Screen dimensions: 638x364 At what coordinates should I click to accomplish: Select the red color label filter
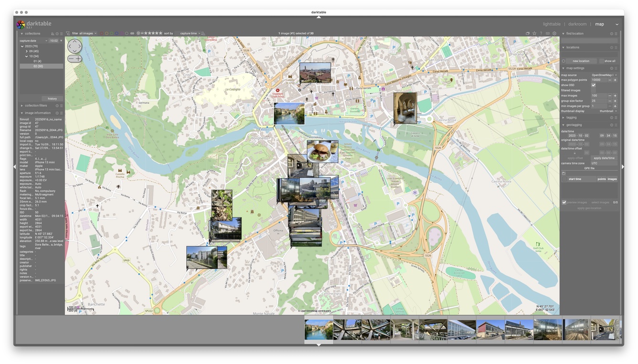101,33
